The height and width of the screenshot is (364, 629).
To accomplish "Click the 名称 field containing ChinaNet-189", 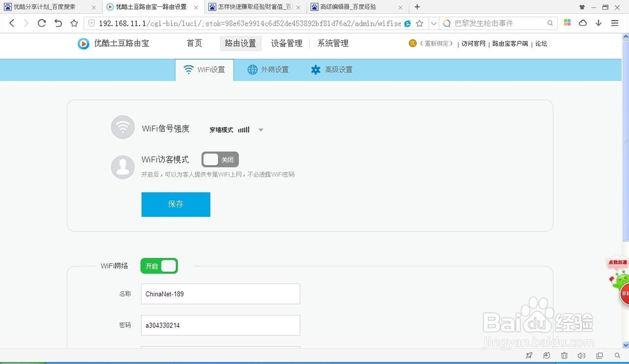I will click(220, 294).
